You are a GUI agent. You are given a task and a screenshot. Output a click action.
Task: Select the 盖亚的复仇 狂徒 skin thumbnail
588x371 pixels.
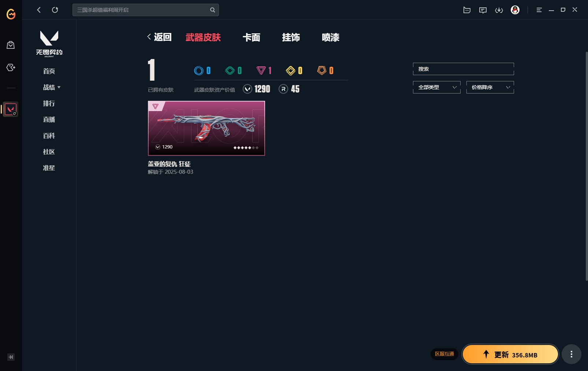pos(206,128)
